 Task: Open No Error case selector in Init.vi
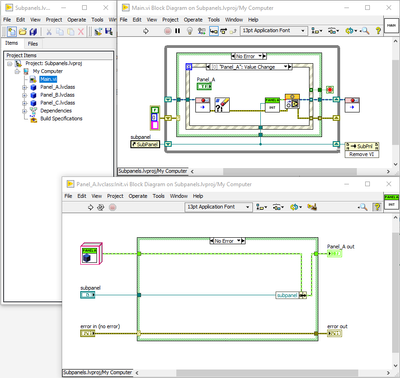pyautogui.click(x=227, y=241)
